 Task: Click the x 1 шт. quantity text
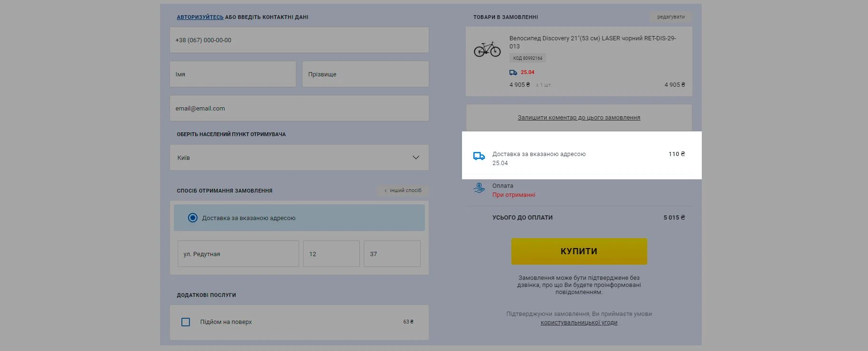(x=544, y=85)
